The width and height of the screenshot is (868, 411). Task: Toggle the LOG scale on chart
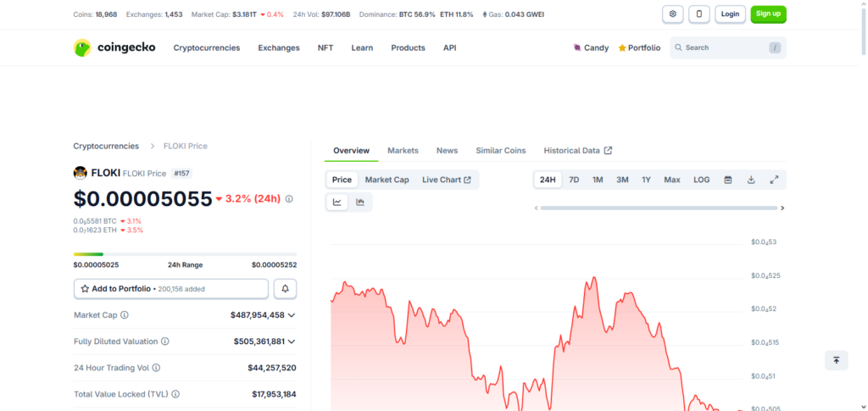click(702, 180)
